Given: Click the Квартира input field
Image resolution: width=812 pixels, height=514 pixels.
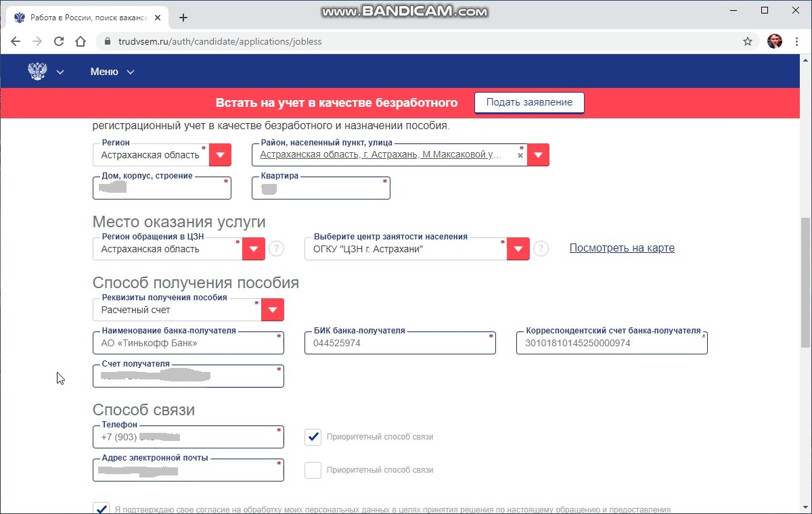Looking at the screenshot, I should (x=321, y=188).
